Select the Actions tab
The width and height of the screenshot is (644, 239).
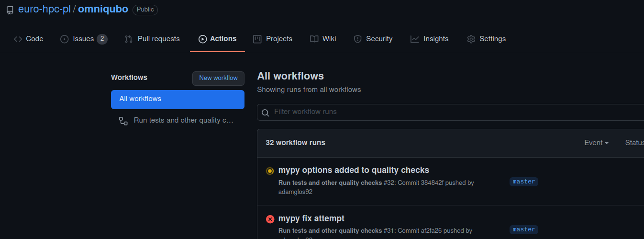click(217, 39)
